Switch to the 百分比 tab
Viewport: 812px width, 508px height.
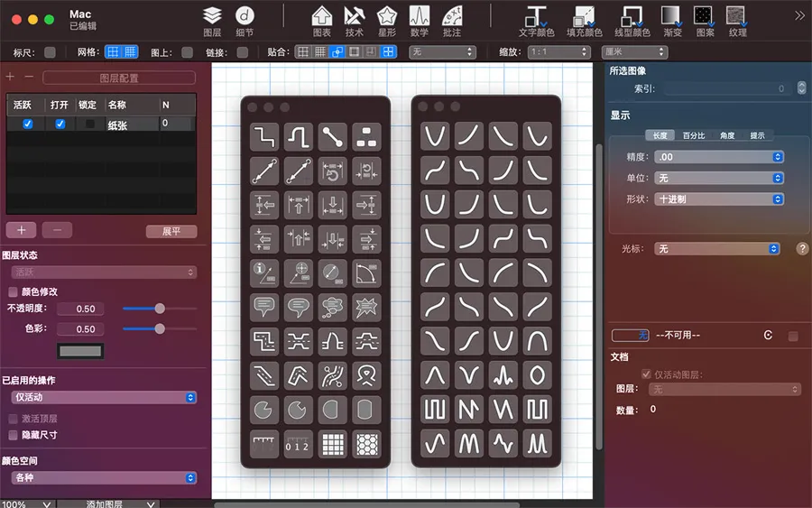[x=694, y=135]
